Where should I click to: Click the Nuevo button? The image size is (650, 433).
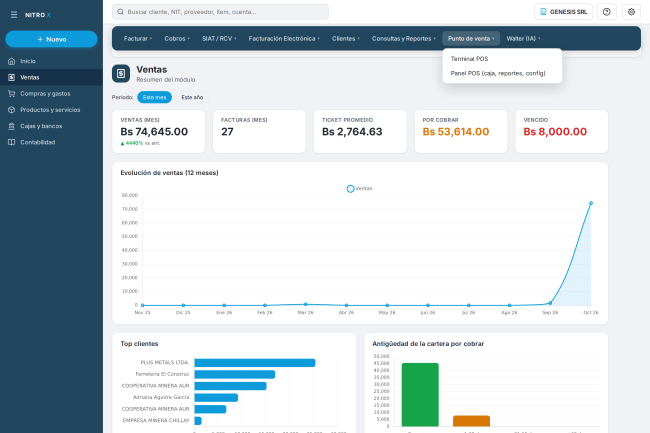click(x=51, y=39)
